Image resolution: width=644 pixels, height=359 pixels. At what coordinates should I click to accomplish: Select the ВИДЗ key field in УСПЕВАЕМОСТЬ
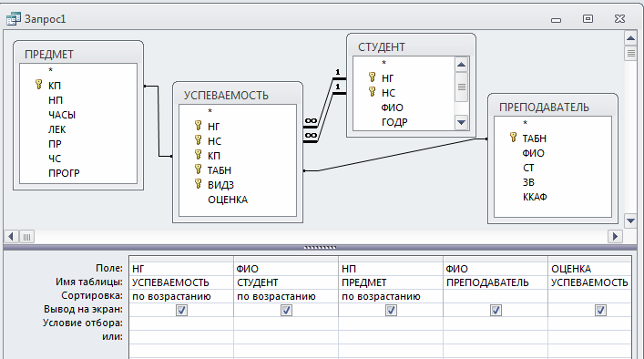220,185
